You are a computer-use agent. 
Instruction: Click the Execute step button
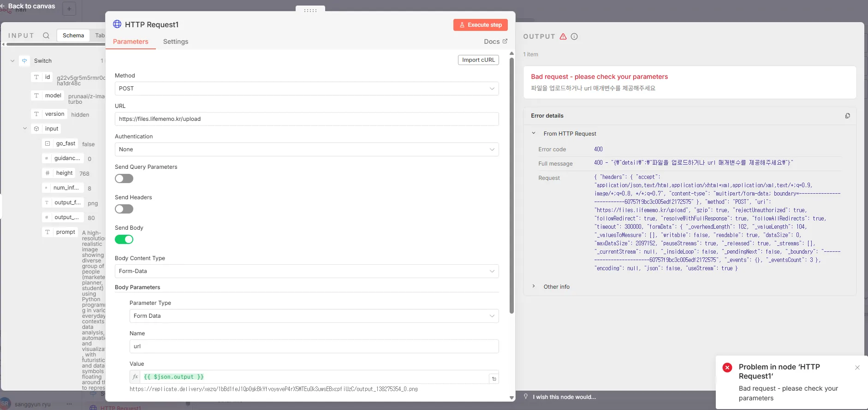(481, 25)
